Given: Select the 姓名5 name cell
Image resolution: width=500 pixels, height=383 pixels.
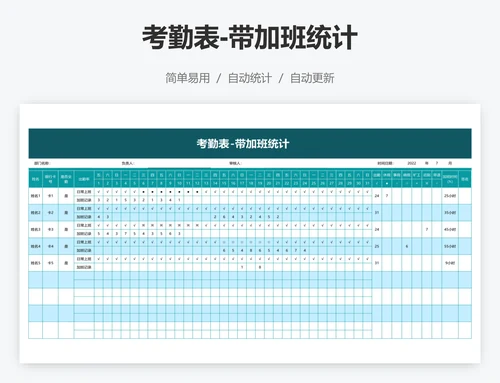Looking at the screenshot, I should pyautogui.click(x=35, y=263).
